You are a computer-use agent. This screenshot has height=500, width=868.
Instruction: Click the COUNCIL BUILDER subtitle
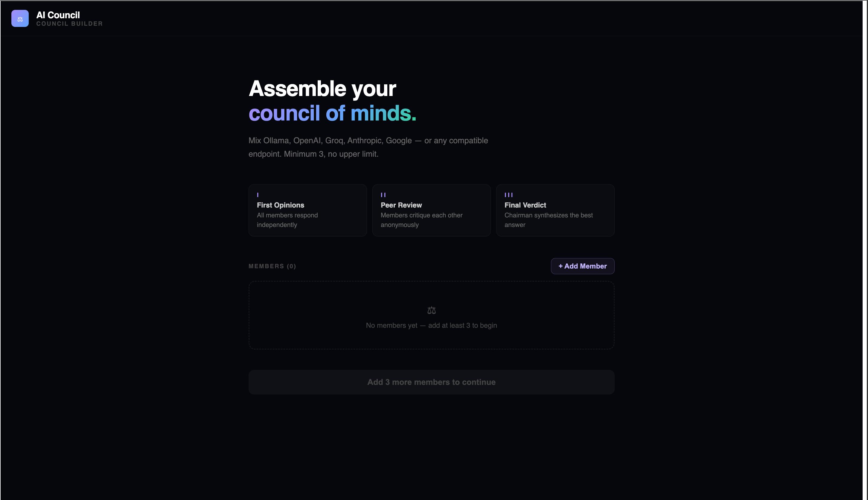coord(70,24)
